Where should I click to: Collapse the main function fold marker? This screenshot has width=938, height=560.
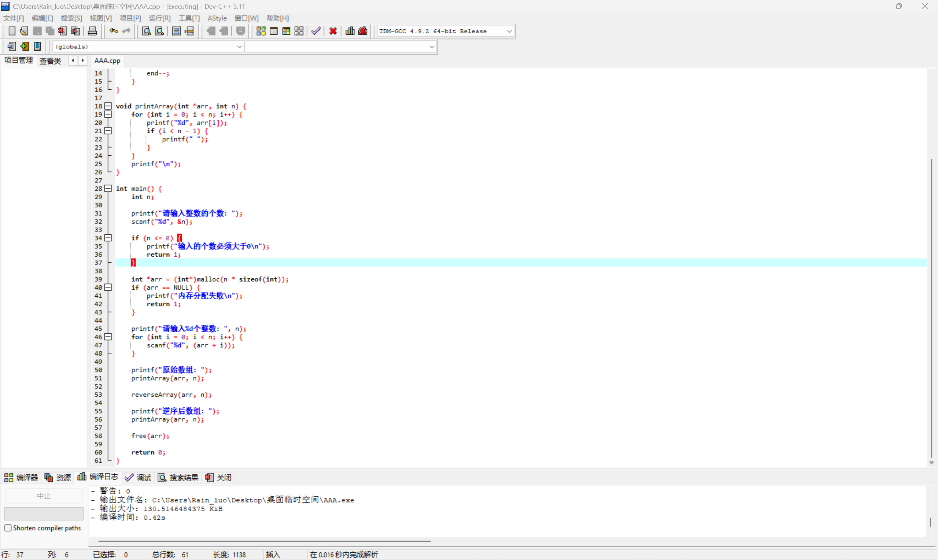[108, 188]
